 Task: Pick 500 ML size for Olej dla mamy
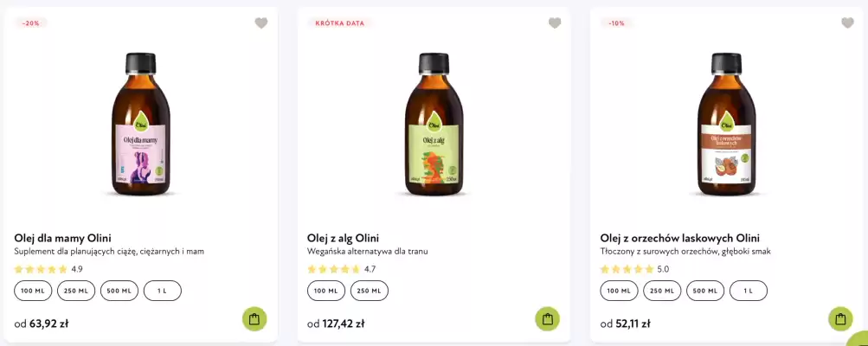(119, 291)
